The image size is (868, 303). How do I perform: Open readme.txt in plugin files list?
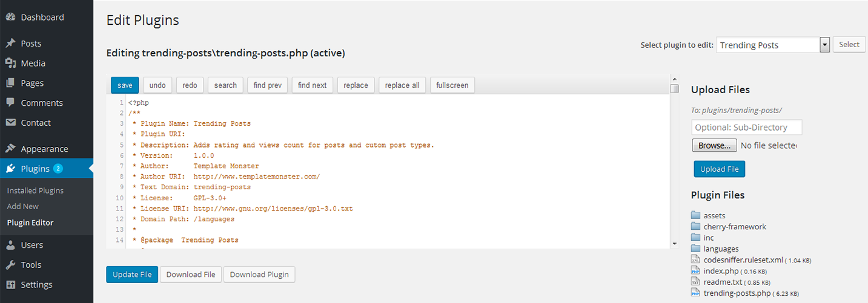coord(723,282)
